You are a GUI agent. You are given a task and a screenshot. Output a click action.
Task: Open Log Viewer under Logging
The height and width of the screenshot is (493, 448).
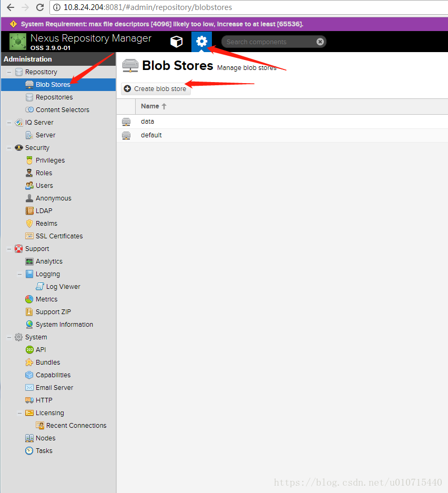63,286
